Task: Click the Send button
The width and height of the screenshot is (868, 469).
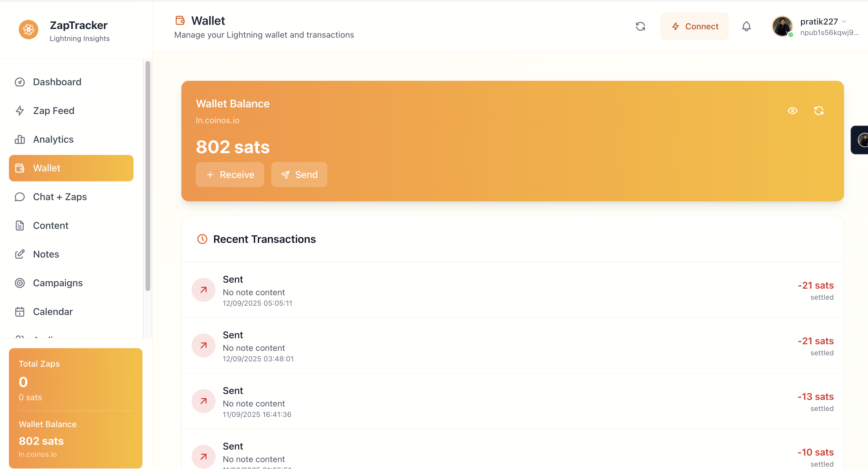Action: coord(299,175)
